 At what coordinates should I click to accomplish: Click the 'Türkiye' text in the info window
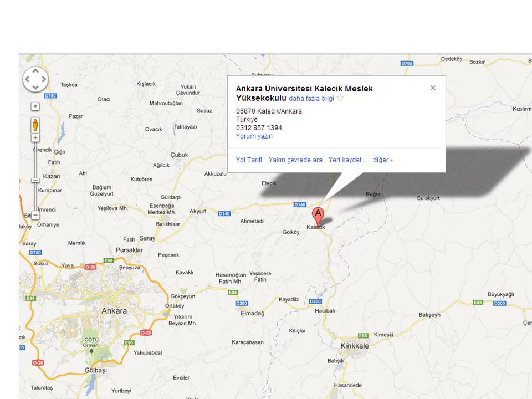247,120
